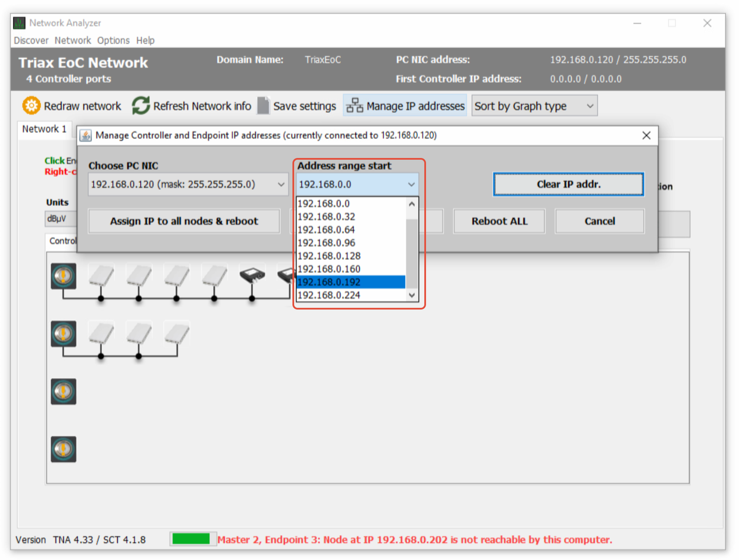The image size is (739, 560).
Task: Open the Sort by Graph type dropdown
Action: point(534,106)
